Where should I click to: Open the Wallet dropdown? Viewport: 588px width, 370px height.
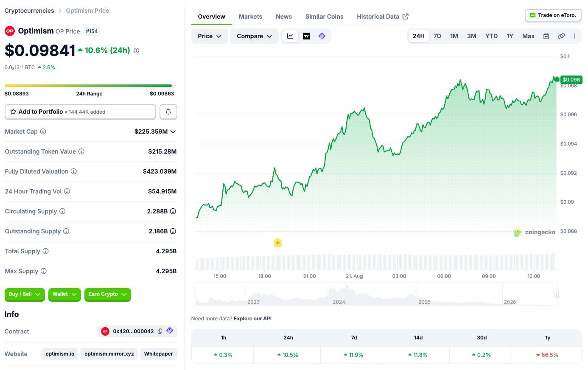click(x=64, y=294)
